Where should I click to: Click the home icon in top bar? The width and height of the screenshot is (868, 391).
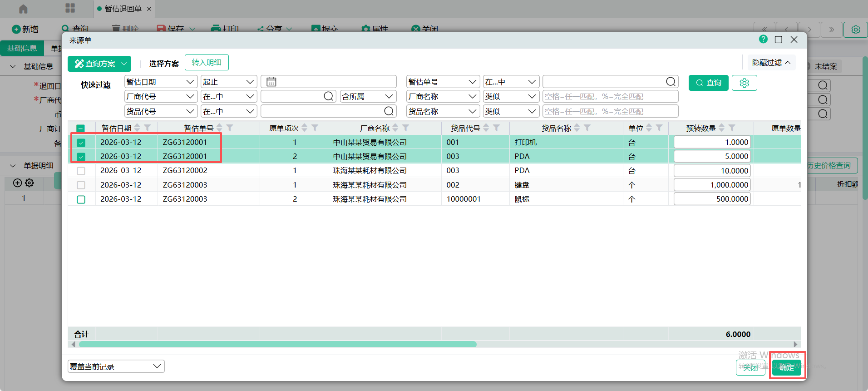[x=23, y=9]
